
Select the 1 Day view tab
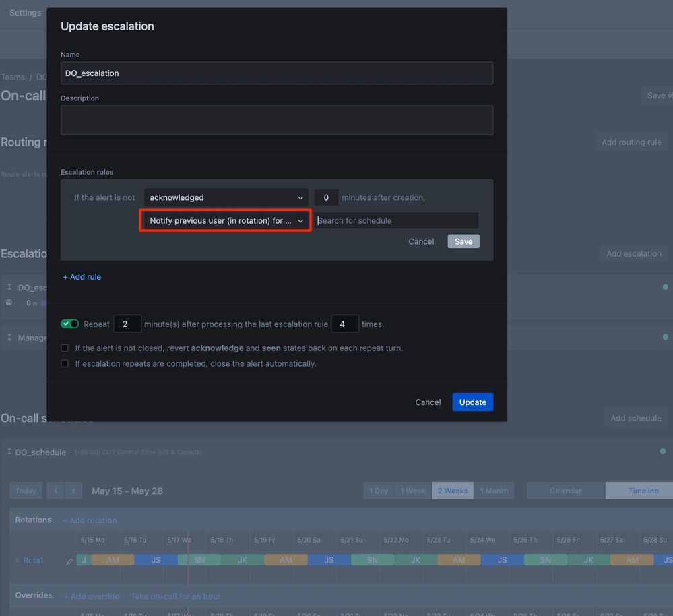click(x=378, y=491)
